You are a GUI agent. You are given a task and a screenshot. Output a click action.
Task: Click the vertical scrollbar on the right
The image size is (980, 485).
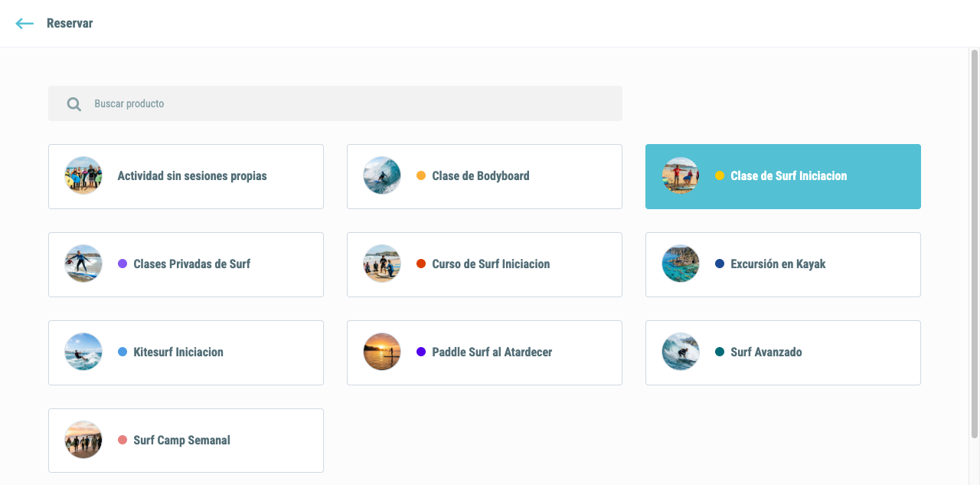pos(975,245)
